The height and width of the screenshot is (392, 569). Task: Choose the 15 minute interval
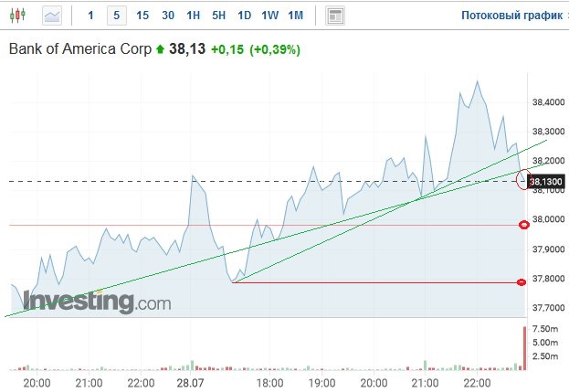[142, 16]
